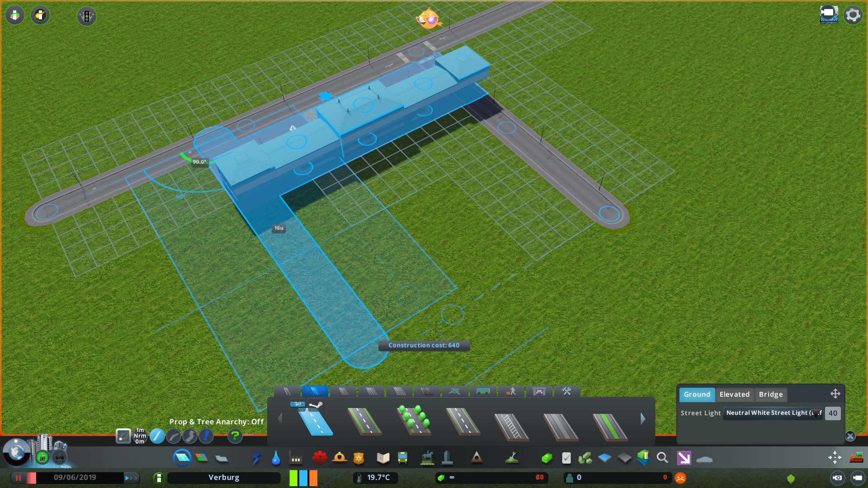Viewport: 868px width, 488px height.
Task: Open the Healthcare services menu
Action: 320,458
